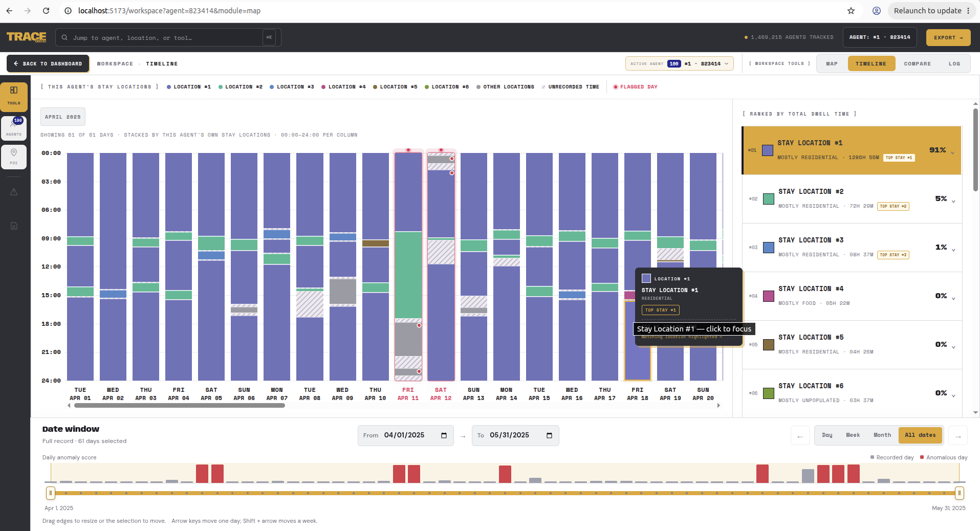The image size is (980, 531).
Task: Open browser profile icon
Action: pyautogui.click(x=877, y=11)
